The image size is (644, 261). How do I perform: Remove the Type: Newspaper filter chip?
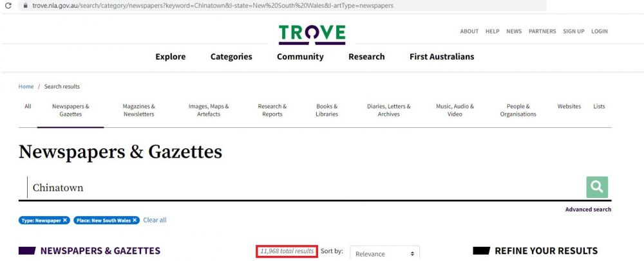[x=65, y=221]
